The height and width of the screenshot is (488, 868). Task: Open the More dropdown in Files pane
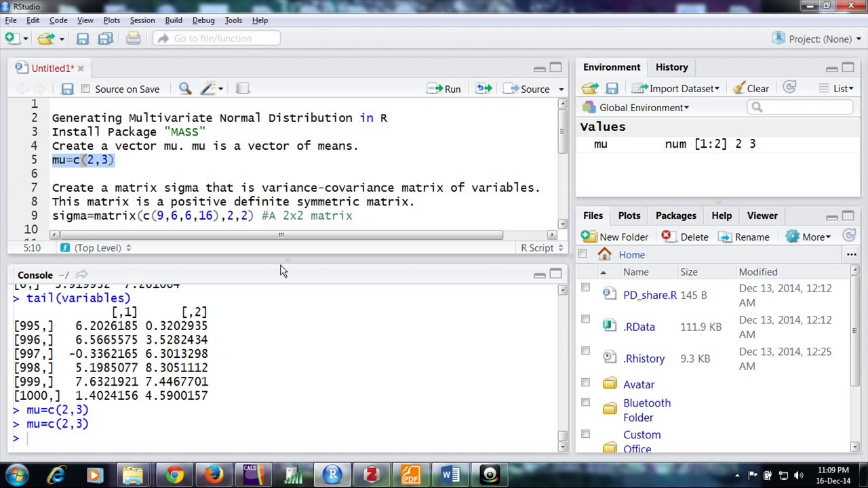808,237
